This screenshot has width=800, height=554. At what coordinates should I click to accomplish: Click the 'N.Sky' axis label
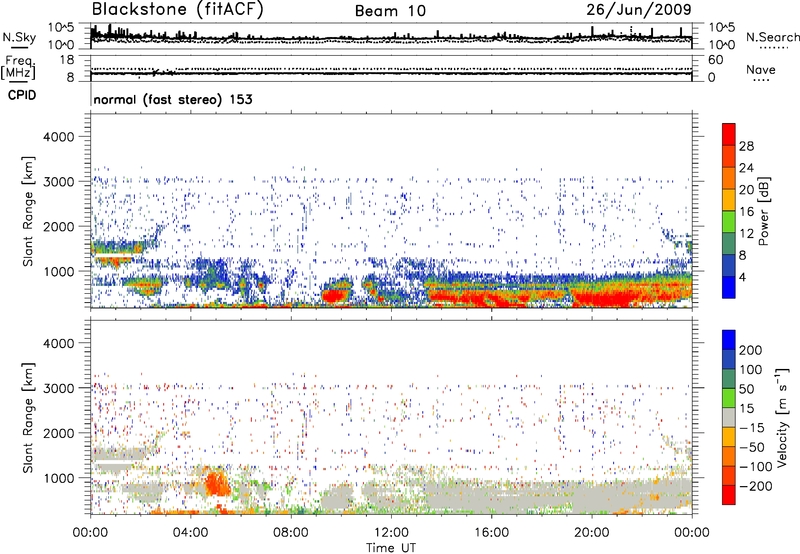[19, 37]
